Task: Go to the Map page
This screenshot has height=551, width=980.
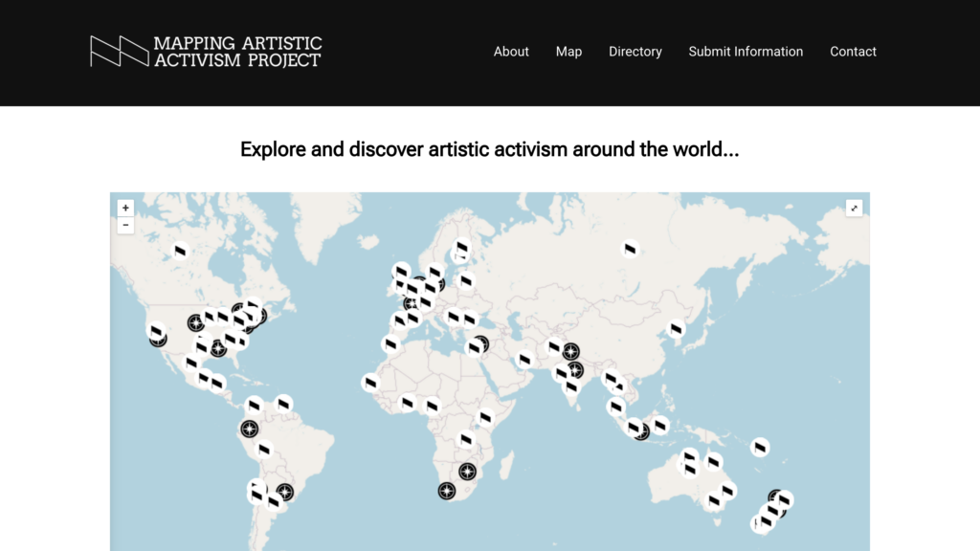Action: 568,52
